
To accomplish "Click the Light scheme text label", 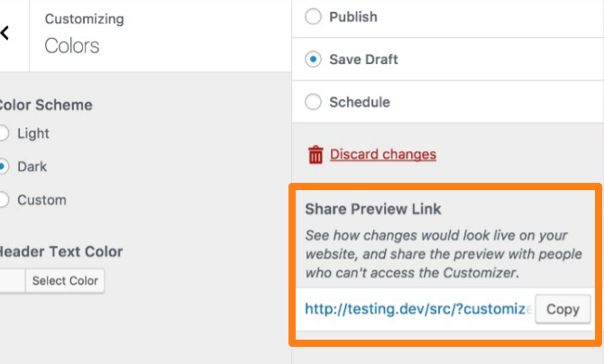I will tap(33, 133).
